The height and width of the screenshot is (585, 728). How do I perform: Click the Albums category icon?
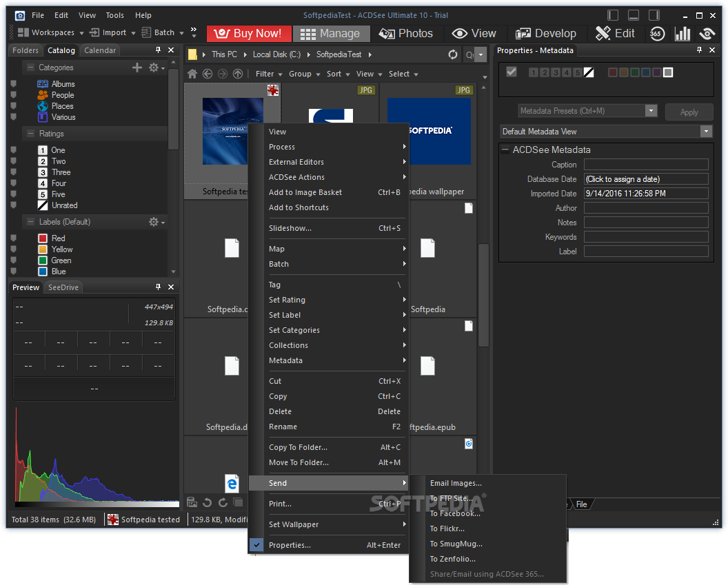point(43,84)
